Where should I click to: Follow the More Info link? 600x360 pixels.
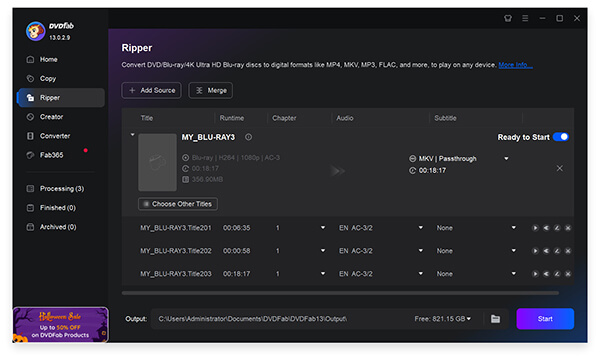coord(515,65)
